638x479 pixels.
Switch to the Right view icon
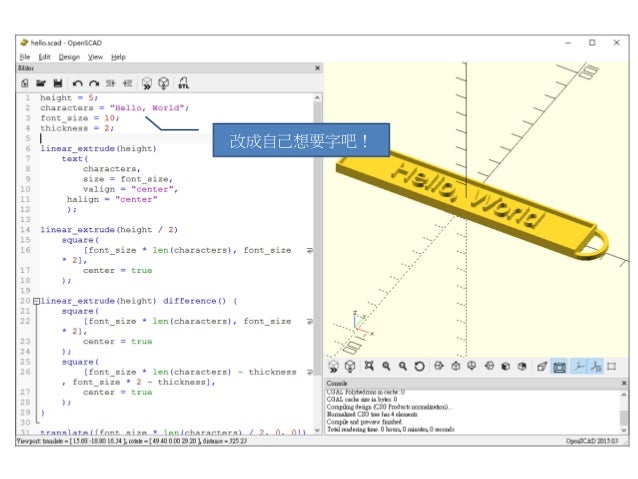click(x=439, y=366)
